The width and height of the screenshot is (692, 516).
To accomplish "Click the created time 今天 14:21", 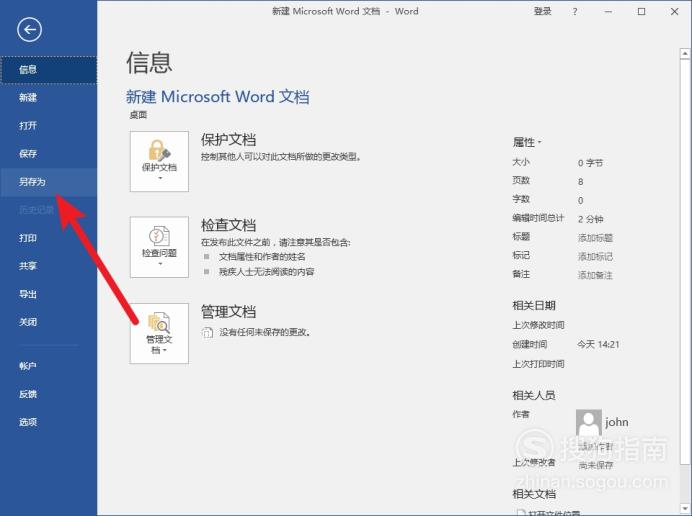I will click(x=598, y=344).
